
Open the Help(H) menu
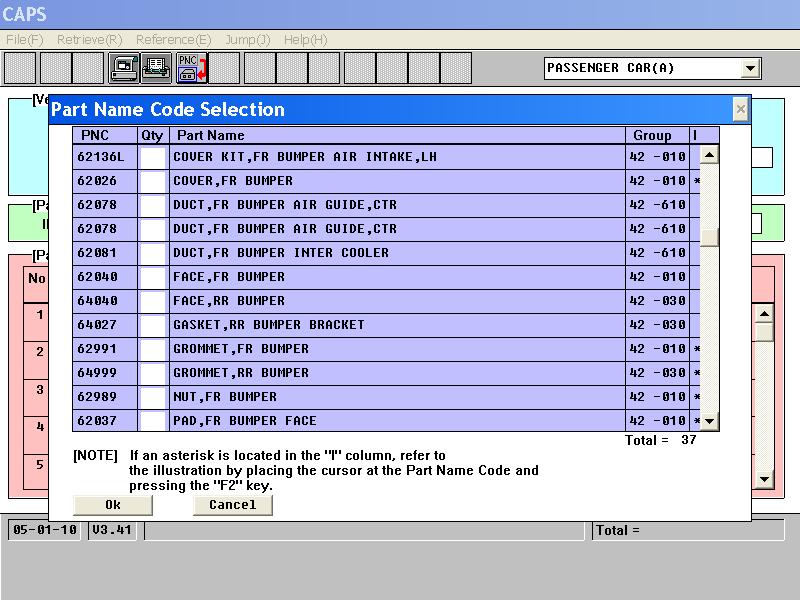[x=305, y=40]
